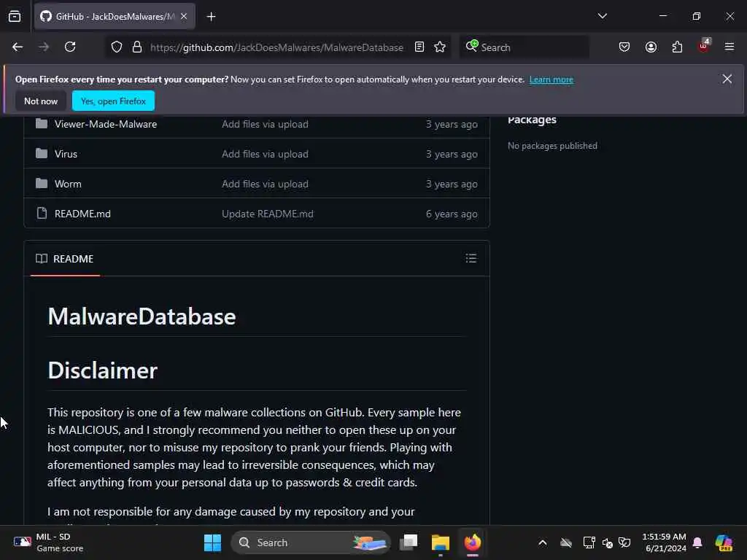Bookmark this page with the star
This screenshot has width=747, height=560.
coord(440,47)
